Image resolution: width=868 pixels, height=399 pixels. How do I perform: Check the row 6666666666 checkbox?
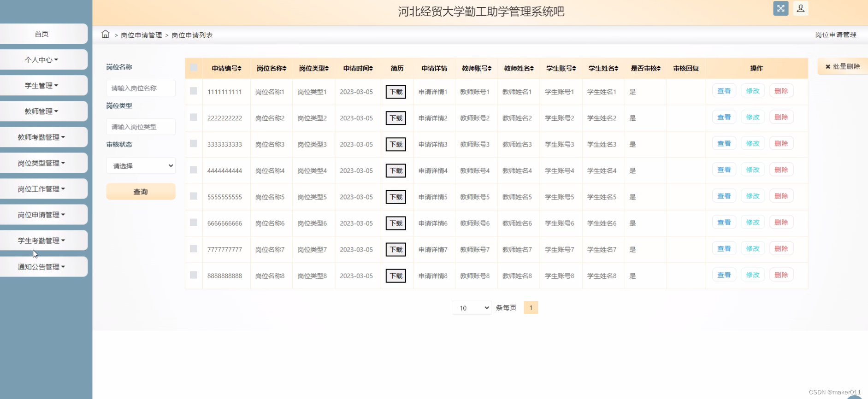[x=194, y=223]
